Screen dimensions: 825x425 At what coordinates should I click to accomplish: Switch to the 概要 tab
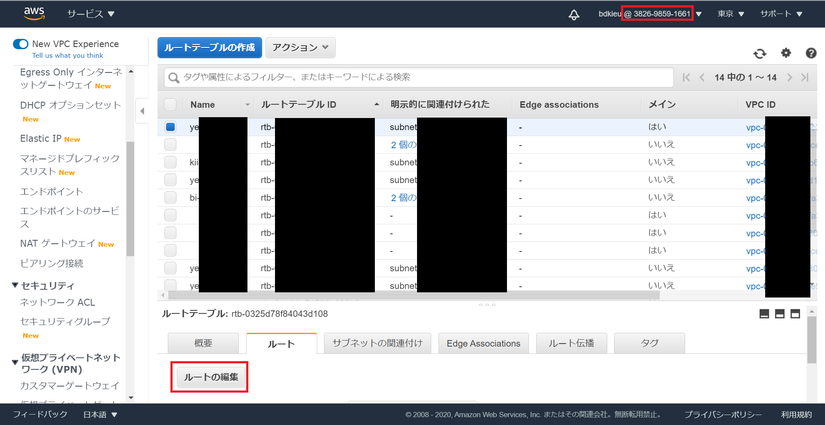[x=203, y=343]
